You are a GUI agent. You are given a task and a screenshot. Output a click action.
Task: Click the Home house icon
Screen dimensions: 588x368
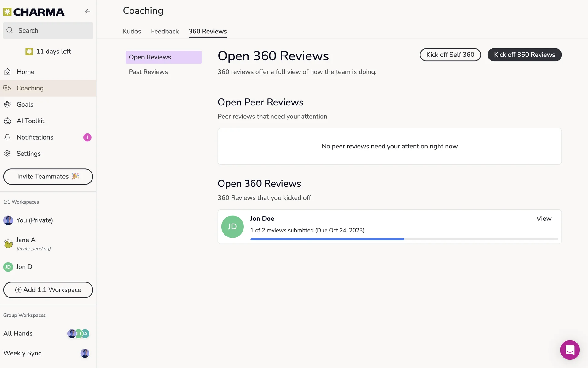tap(8, 72)
